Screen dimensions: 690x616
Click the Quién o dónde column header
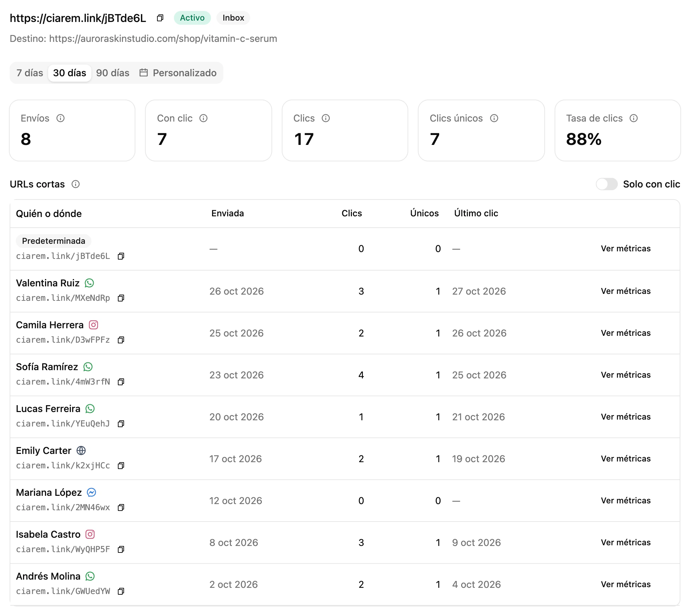(x=49, y=214)
